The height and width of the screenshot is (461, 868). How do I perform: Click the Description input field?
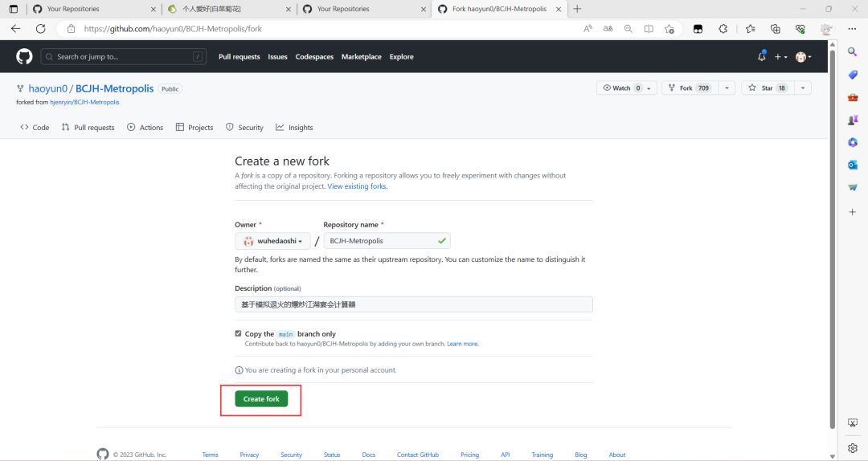click(x=414, y=304)
